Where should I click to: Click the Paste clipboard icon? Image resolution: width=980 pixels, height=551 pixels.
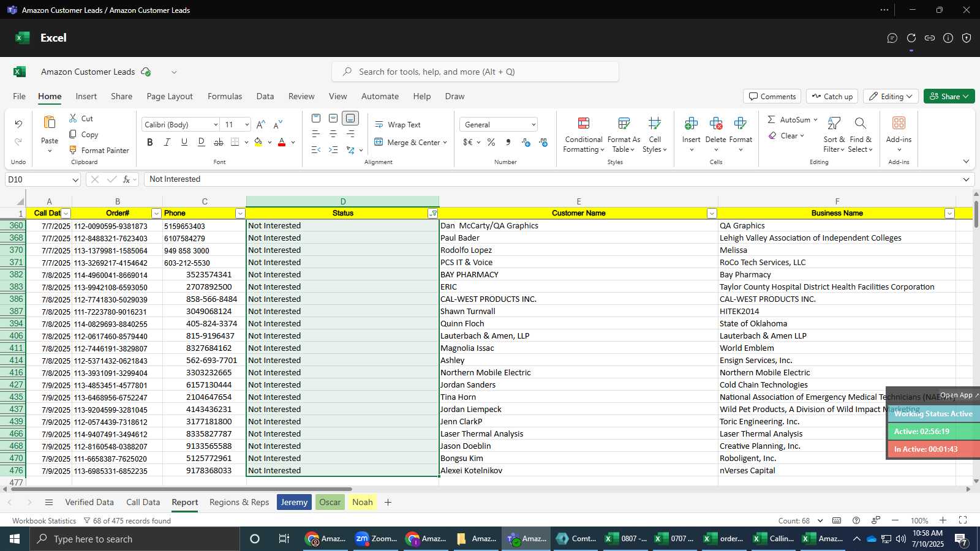tap(50, 122)
